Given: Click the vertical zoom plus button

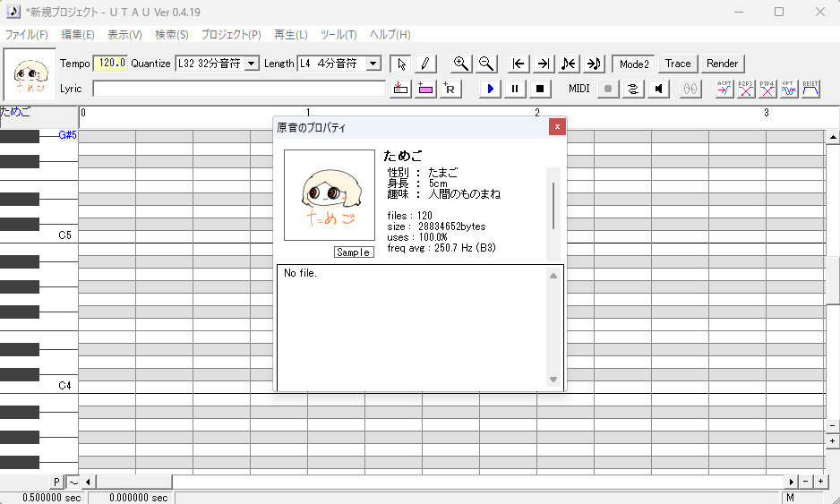Looking at the screenshot, I should click(833, 441).
